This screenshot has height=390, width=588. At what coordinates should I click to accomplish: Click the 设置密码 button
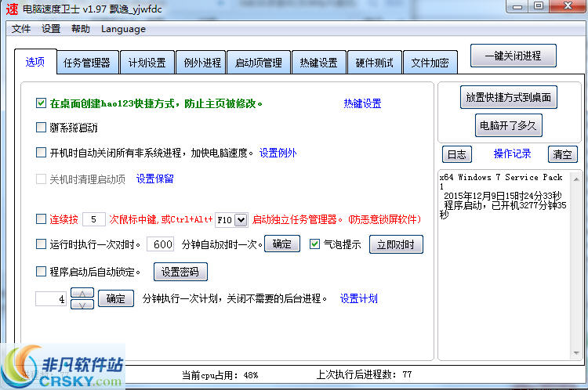click(x=180, y=272)
